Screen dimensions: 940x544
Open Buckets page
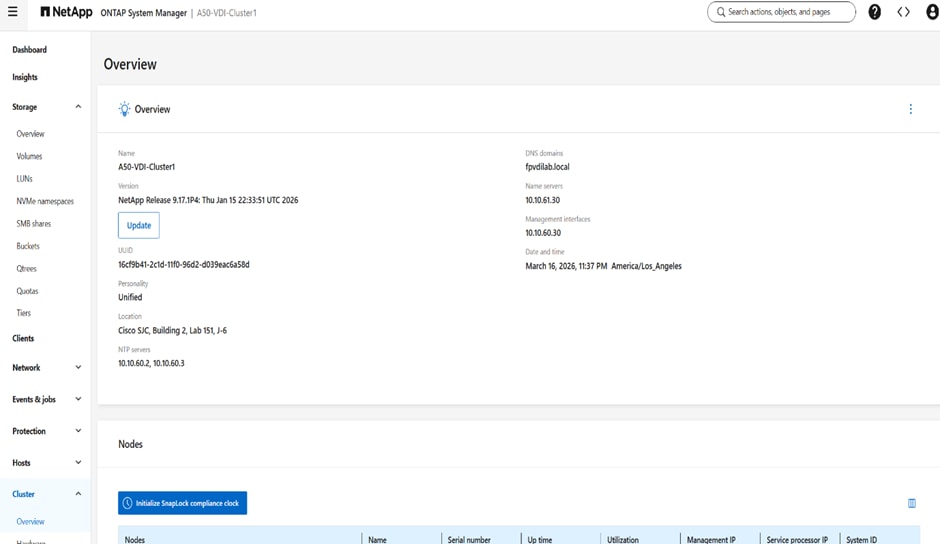click(x=28, y=246)
